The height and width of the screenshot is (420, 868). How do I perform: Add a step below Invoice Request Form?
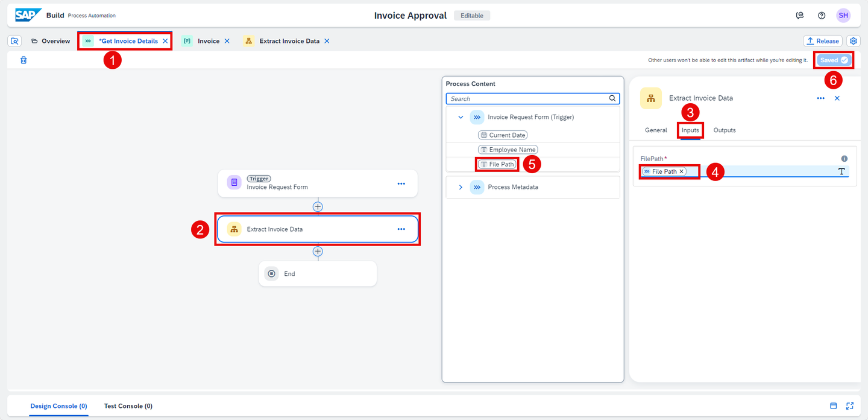pyautogui.click(x=318, y=206)
